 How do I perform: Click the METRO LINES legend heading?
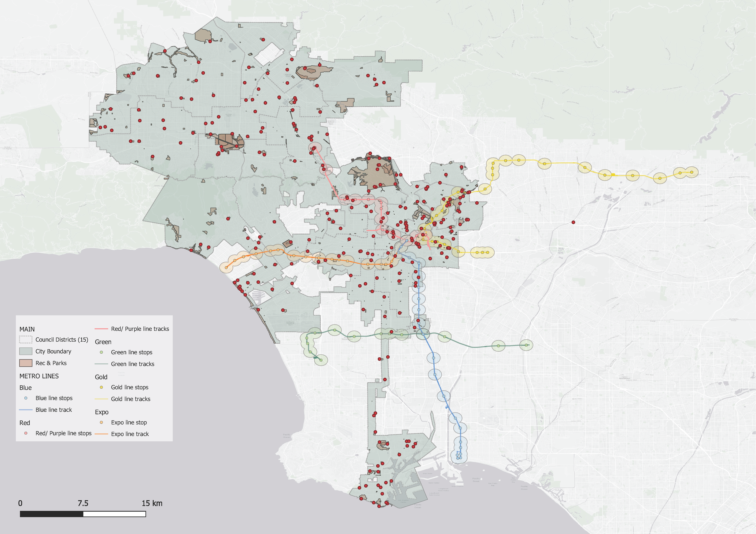(x=39, y=376)
